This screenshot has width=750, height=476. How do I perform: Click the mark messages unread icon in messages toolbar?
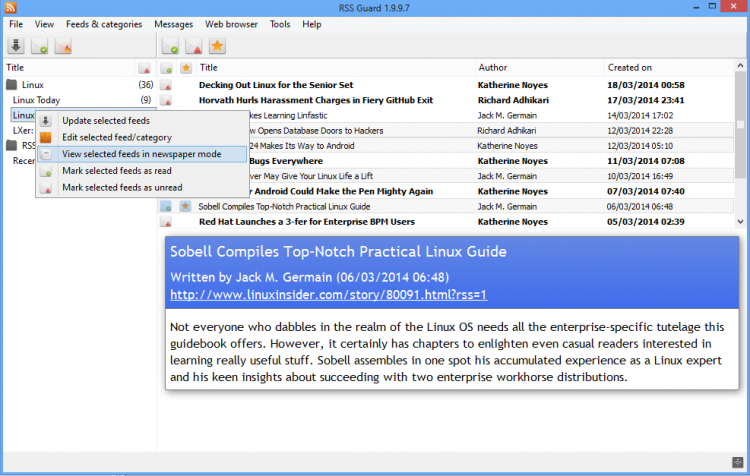(194, 46)
